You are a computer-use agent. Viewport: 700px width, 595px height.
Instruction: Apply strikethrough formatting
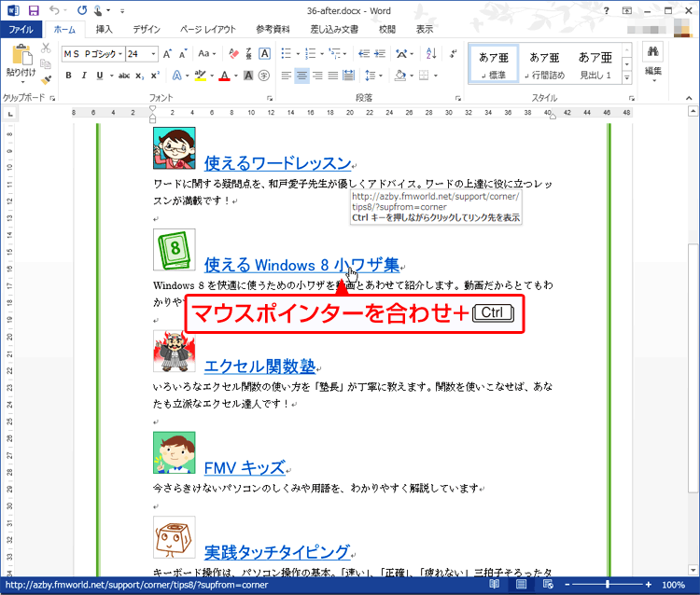124,76
